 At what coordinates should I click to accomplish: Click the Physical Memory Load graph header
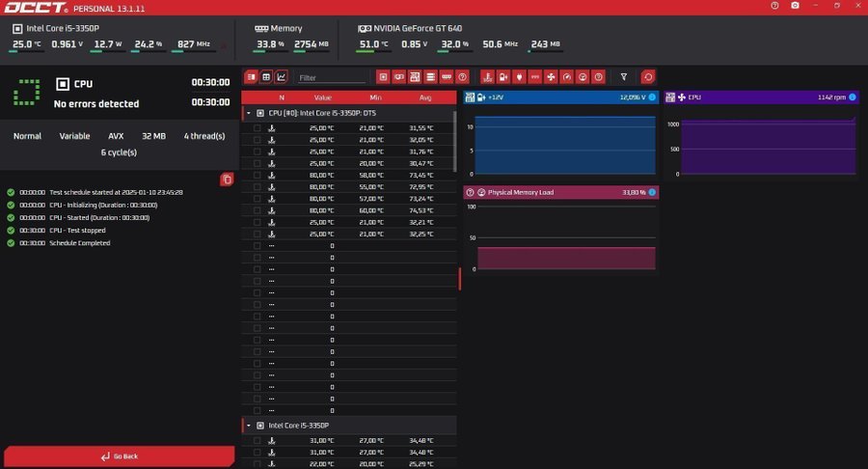(560, 192)
